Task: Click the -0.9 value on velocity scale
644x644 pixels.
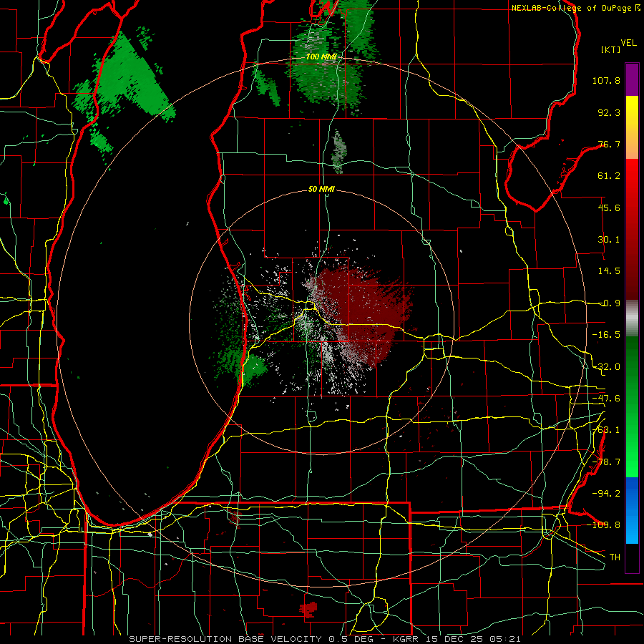Action: (610, 303)
